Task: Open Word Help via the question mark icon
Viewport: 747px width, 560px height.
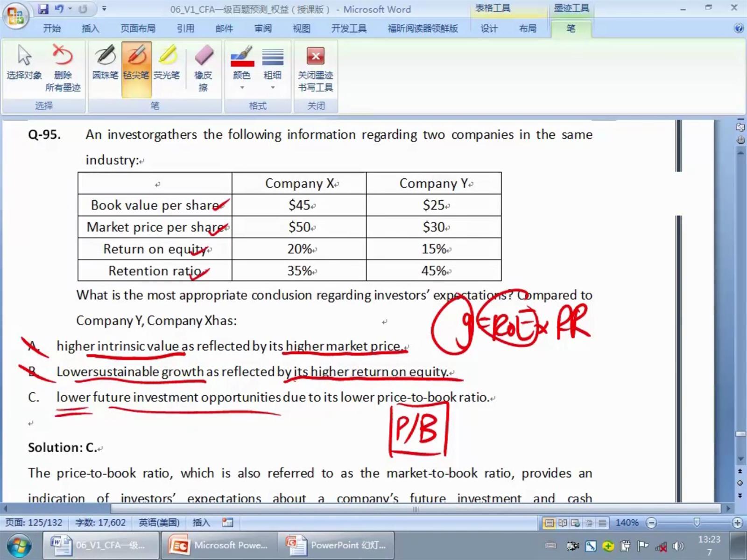Action: [x=739, y=28]
